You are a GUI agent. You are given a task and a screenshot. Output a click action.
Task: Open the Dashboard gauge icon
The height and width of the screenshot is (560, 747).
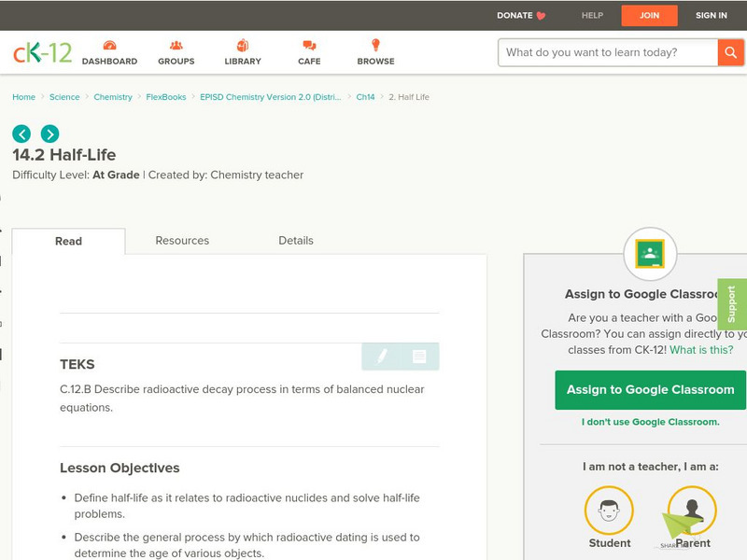click(x=109, y=46)
